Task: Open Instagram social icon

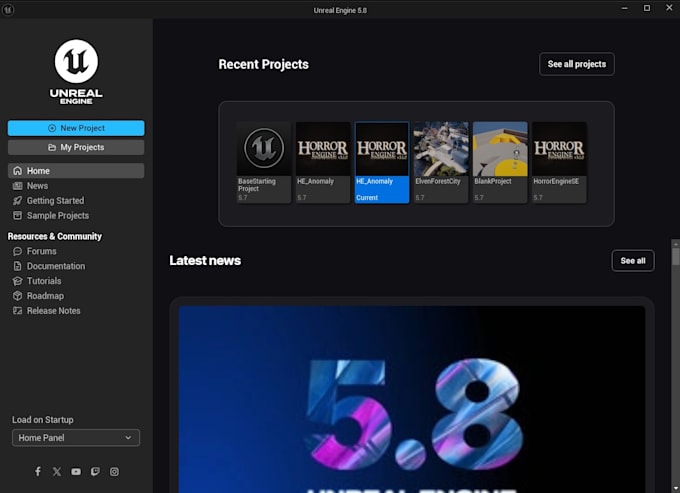Action: [114, 471]
